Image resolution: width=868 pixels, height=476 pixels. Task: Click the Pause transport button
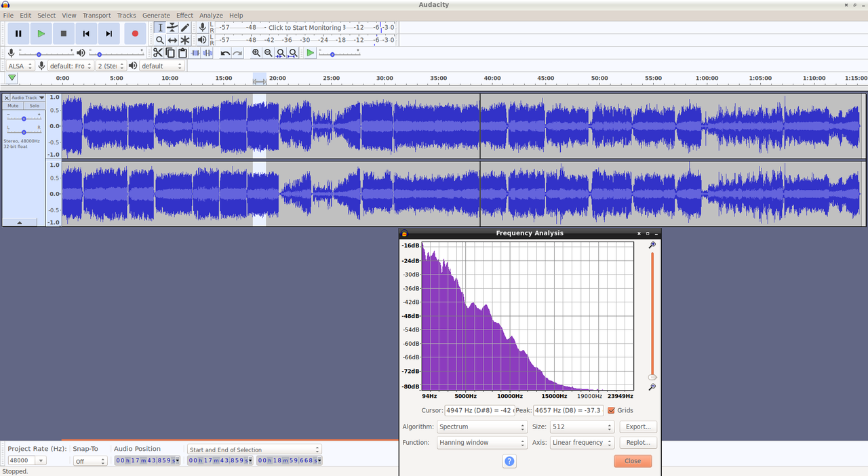(x=18, y=33)
